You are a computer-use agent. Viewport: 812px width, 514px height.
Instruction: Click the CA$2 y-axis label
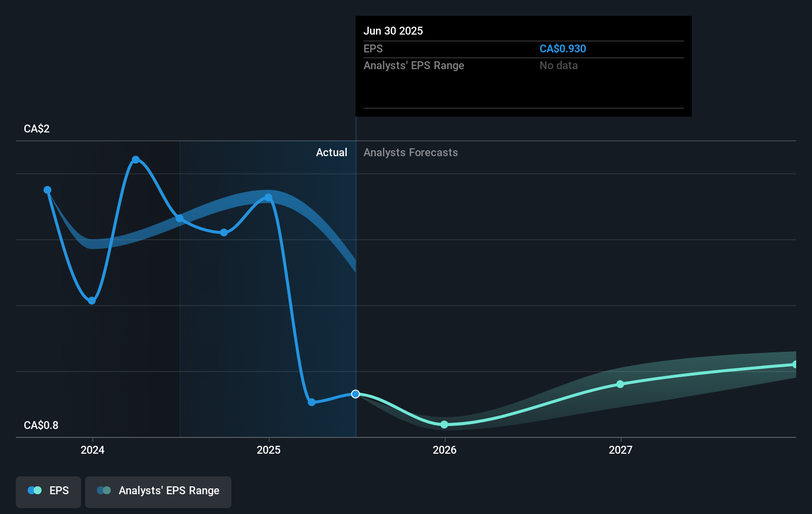37,129
